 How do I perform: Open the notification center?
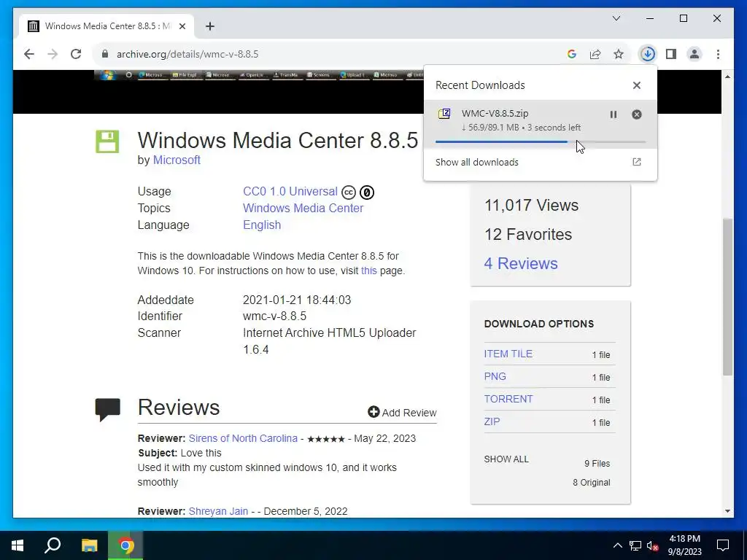(723, 545)
